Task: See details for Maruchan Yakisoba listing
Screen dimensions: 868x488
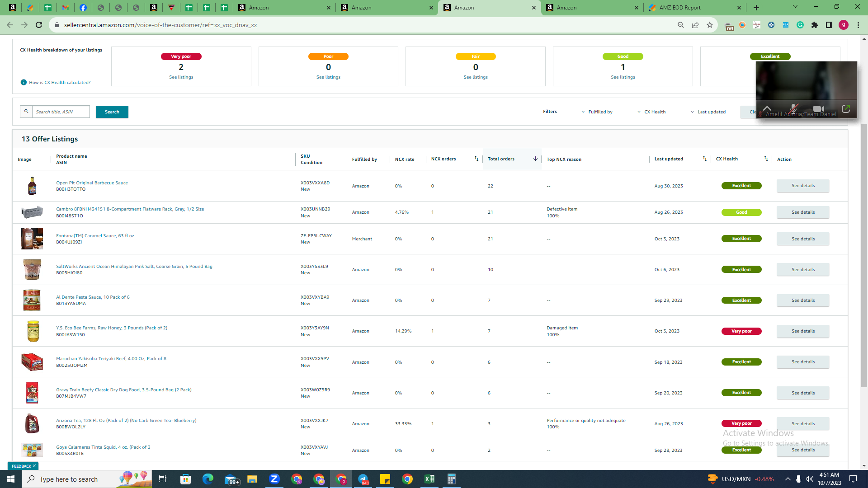Action: coord(803,362)
